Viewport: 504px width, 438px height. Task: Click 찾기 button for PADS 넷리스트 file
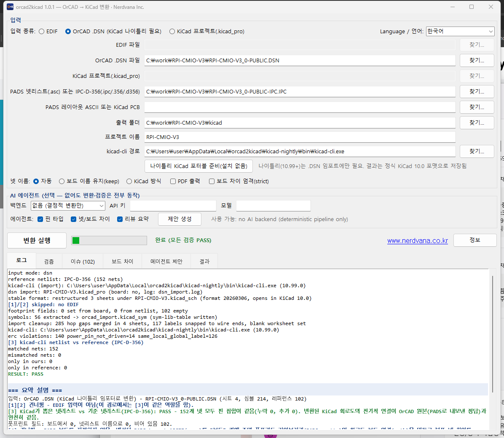pos(477,91)
